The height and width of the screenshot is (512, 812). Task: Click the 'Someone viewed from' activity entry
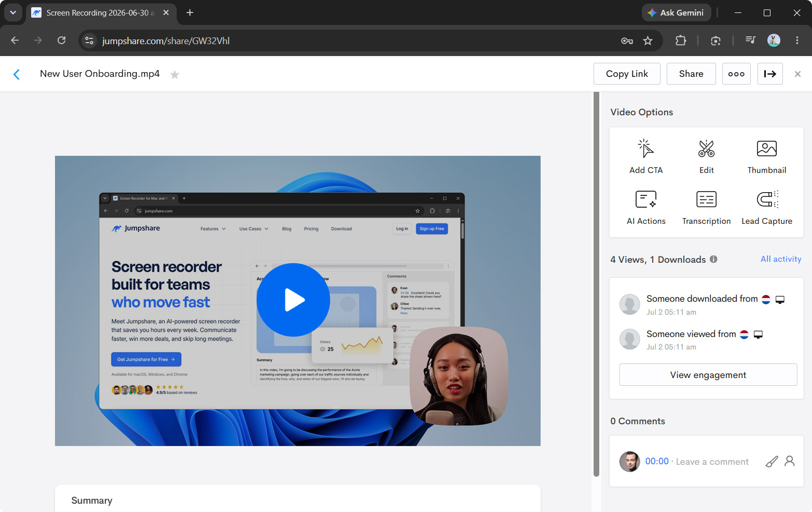(x=691, y=340)
